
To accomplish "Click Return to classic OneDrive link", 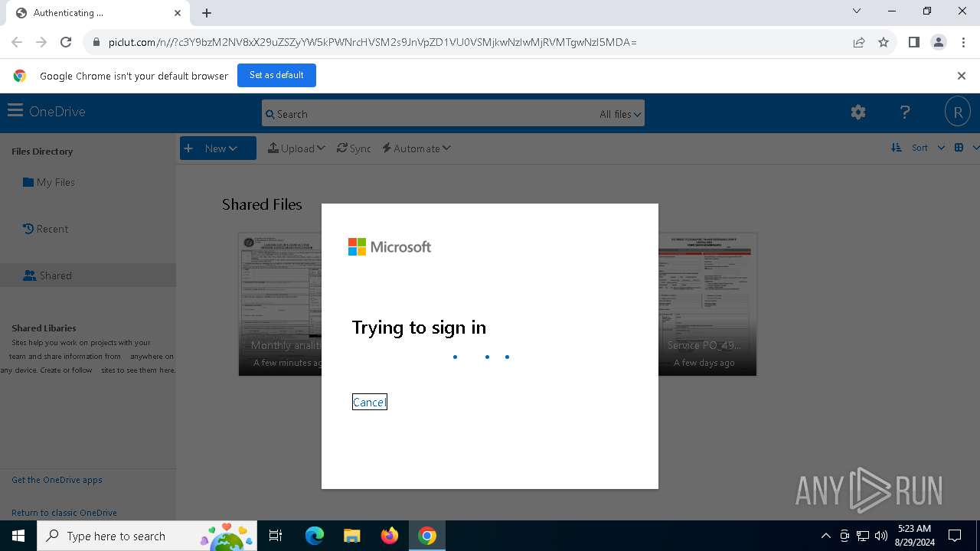I will [64, 513].
